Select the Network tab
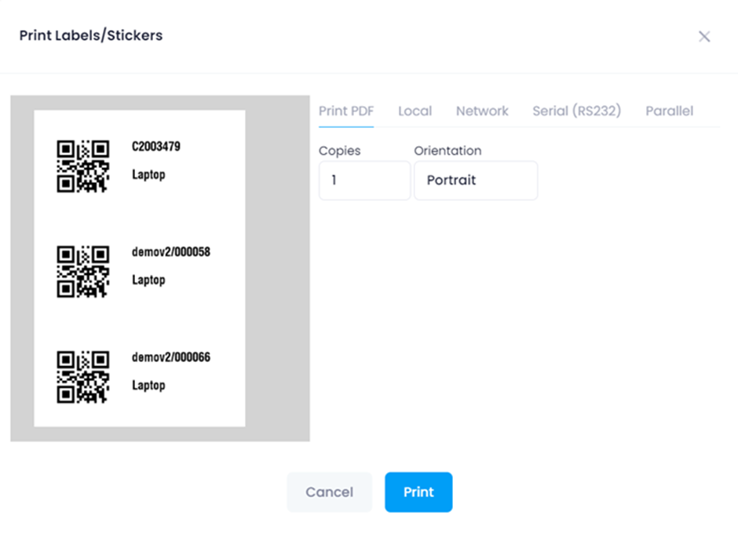 tap(482, 112)
